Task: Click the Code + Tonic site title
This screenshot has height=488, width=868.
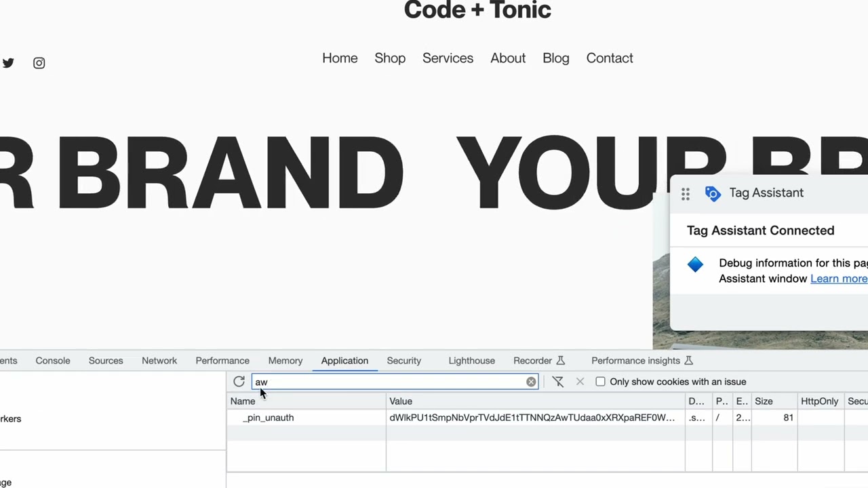Action: (x=477, y=10)
